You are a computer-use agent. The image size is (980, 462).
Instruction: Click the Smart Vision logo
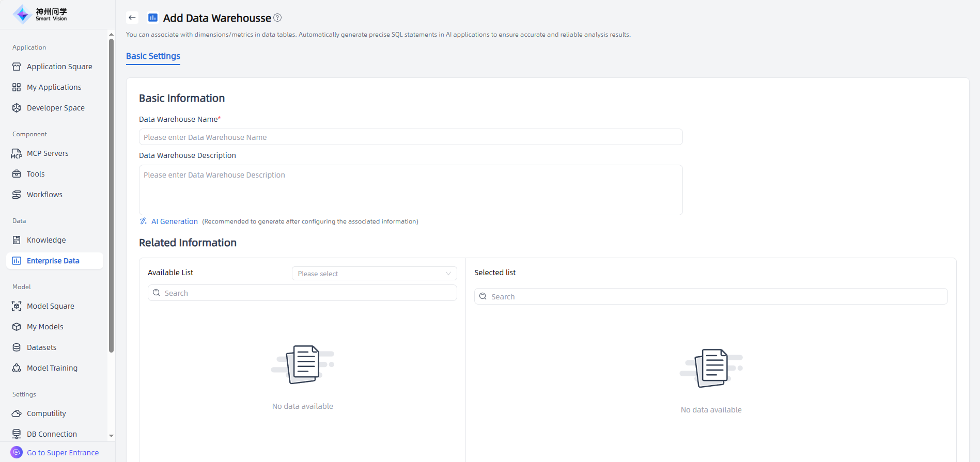click(40, 14)
